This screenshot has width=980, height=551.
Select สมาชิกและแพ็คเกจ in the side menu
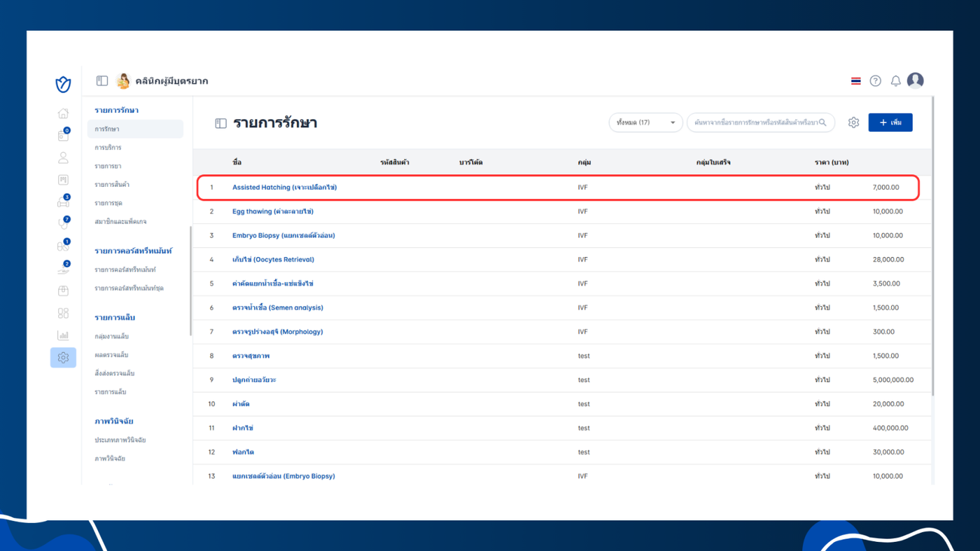pyautogui.click(x=120, y=221)
